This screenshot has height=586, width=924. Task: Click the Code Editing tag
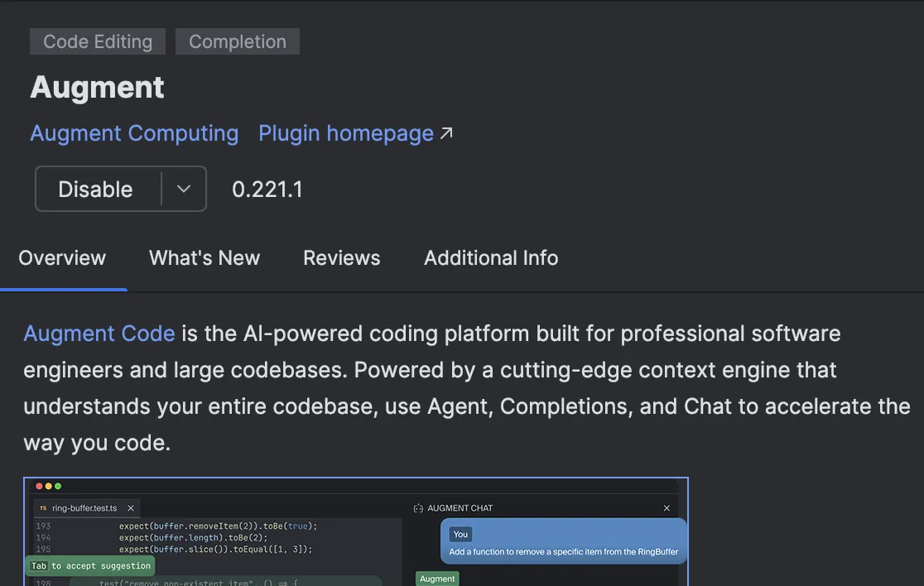98,41
